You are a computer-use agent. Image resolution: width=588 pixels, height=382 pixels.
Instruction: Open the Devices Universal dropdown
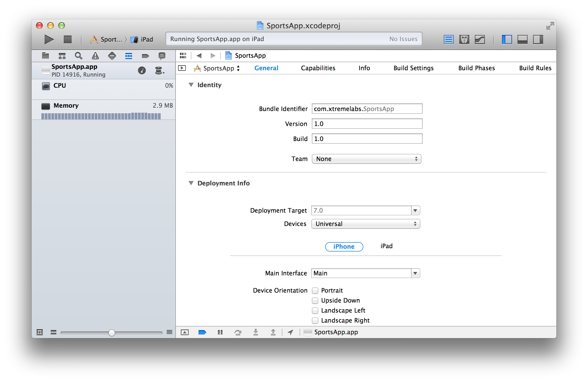click(366, 224)
